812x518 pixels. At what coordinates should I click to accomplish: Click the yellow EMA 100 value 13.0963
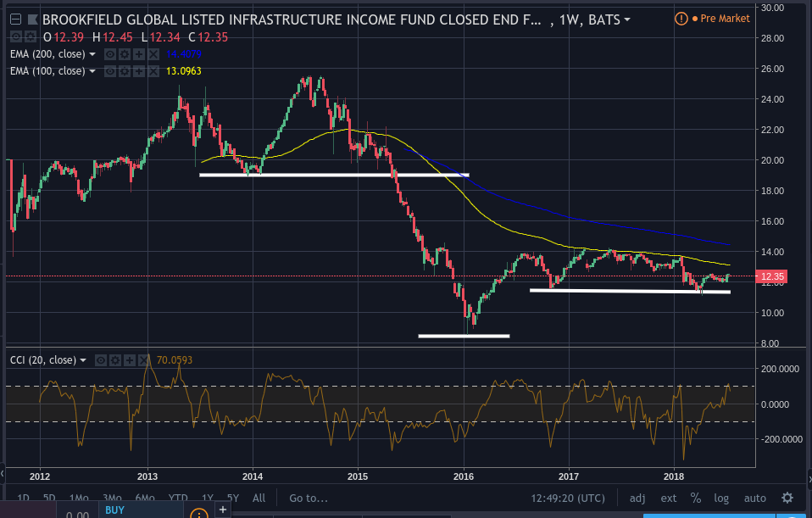183,71
